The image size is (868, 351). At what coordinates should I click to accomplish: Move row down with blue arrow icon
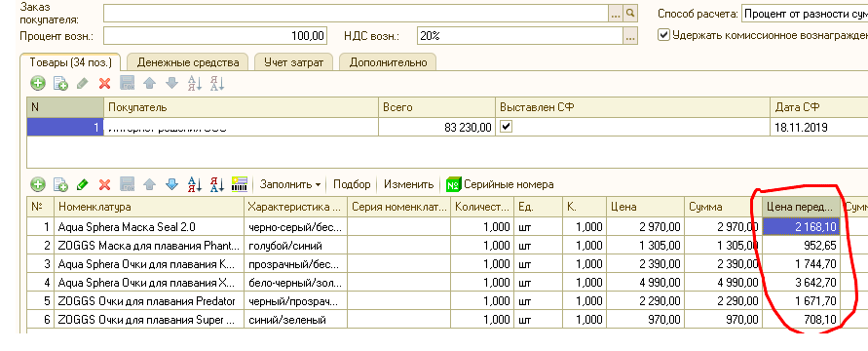point(172,184)
